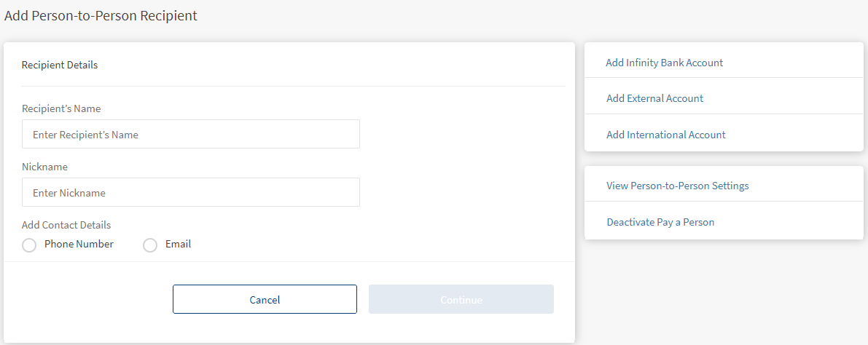The height and width of the screenshot is (345, 868).
Task: Click the Enter Recipient's Name placeholder text
Action: 85,135
